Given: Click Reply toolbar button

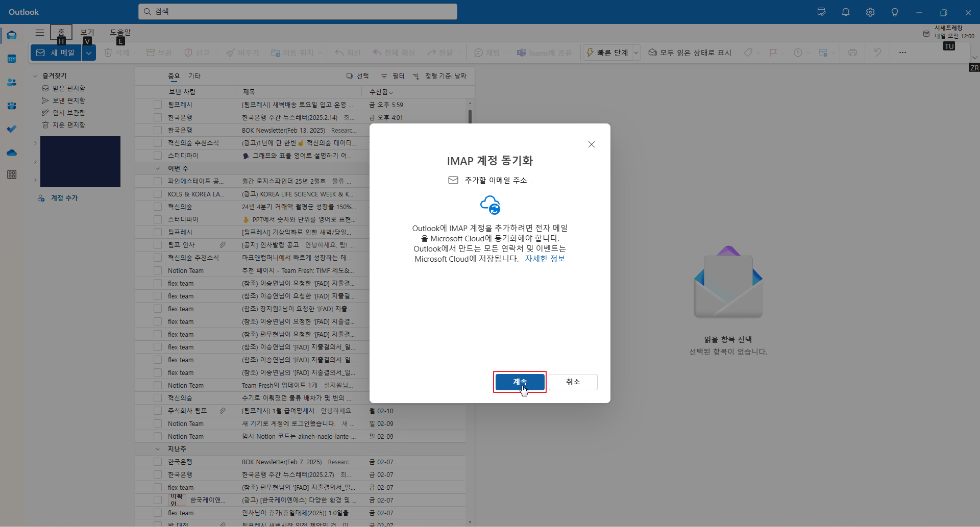Looking at the screenshot, I should point(348,53).
